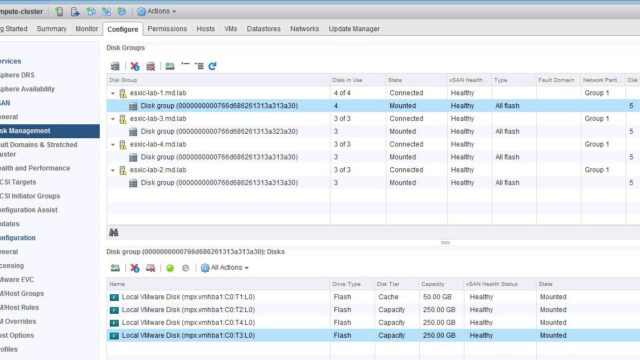Screen dimensions: 640x360
Task: Click host icon of esxic-lab-4.md.lab
Action: pyautogui.click(x=122, y=144)
